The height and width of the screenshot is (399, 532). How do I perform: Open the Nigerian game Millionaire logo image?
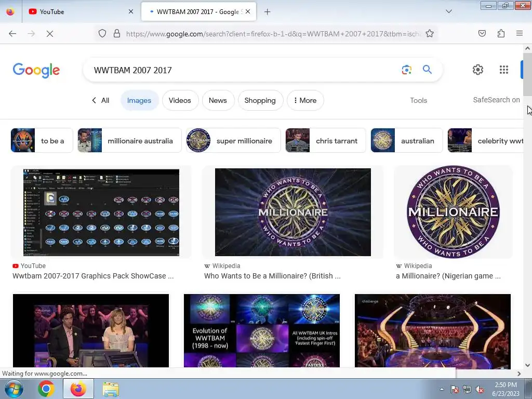point(453,212)
